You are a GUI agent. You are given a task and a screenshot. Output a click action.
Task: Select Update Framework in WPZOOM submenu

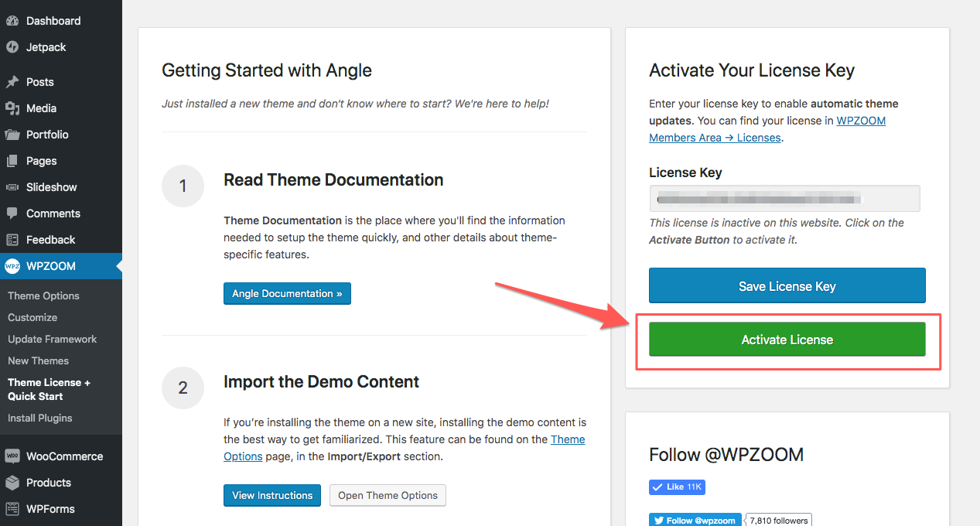pyautogui.click(x=52, y=339)
